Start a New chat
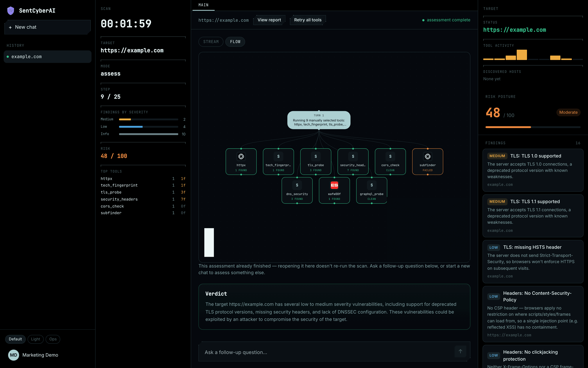The height and width of the screenshot is (368, 588). pyautogui.click(x=47, y=27)
